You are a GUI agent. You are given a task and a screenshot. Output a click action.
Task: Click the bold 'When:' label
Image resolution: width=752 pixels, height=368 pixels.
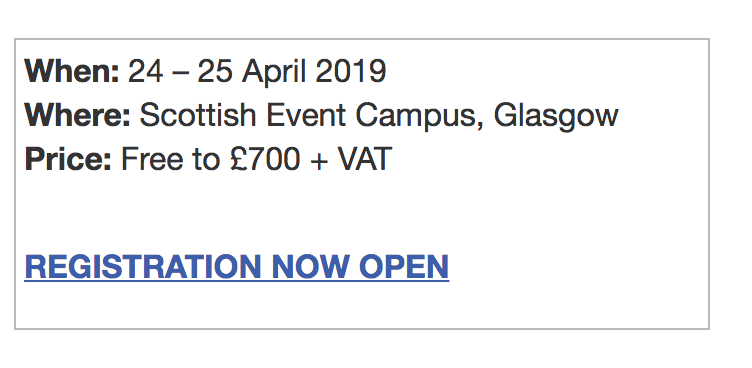point(72,71)
